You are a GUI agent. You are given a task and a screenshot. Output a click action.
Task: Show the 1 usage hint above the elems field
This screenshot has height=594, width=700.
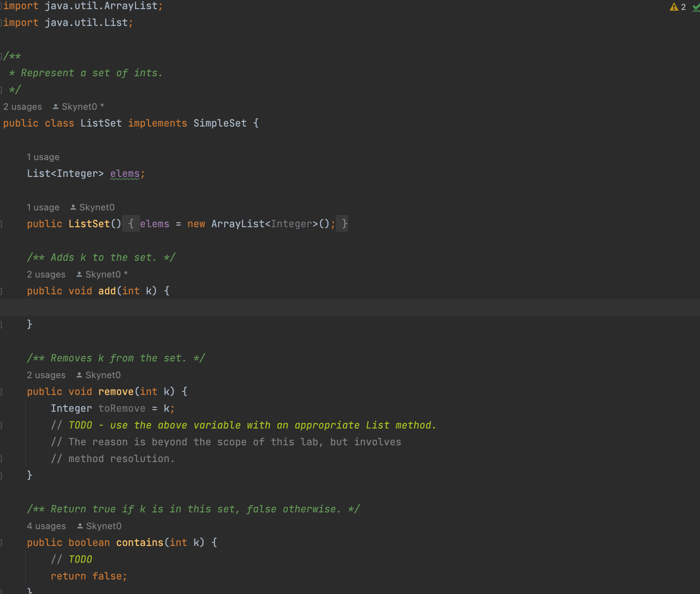[x=43, y=157]
